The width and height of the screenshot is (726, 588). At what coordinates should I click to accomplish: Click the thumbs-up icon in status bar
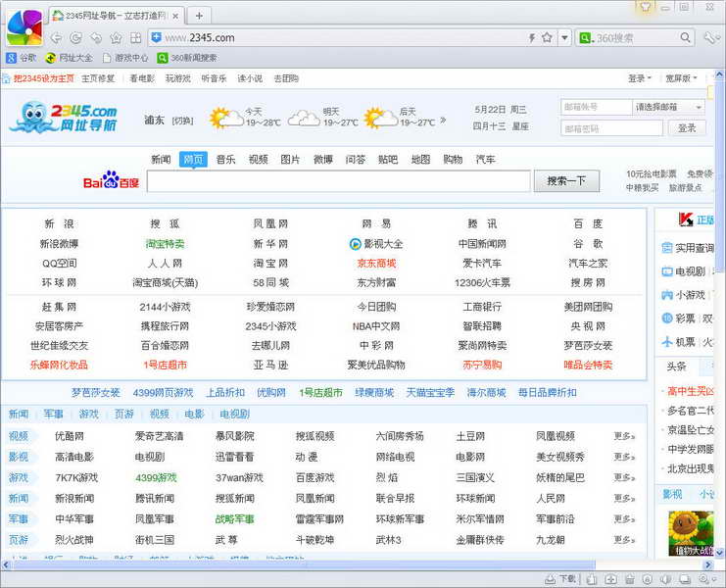[591, 579]
